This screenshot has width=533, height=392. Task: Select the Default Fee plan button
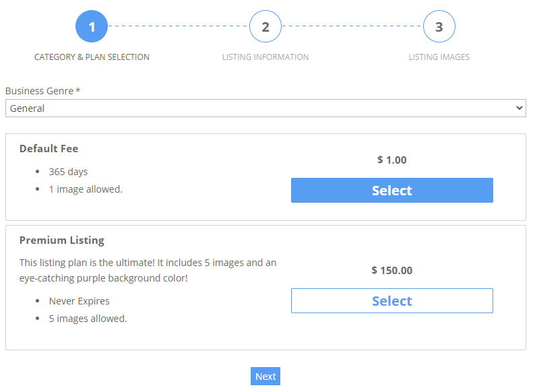tap(392, 190)
